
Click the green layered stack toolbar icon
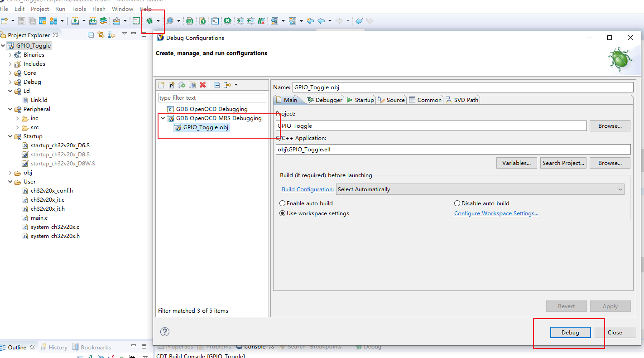coord(104,21)
